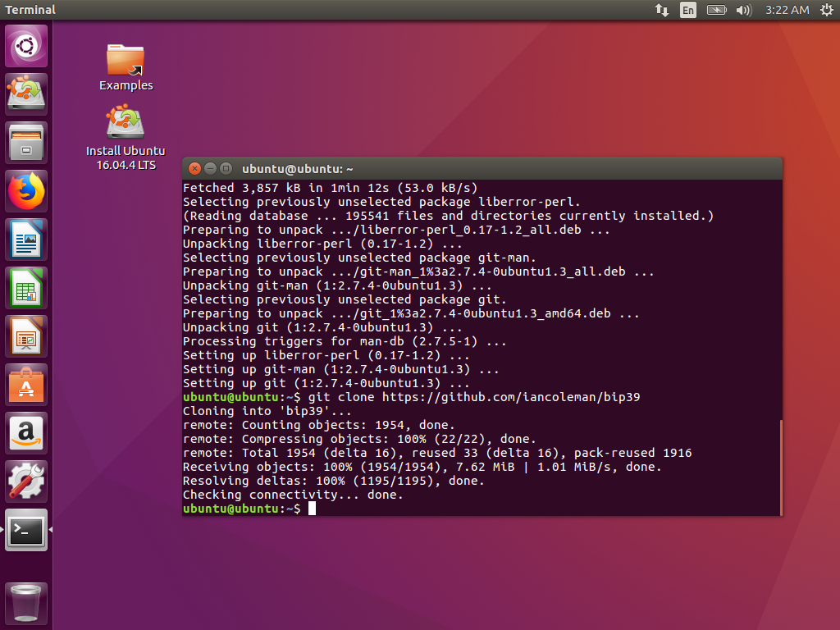The image size is (840, 630).
Task: Open the system power gear menu
Action: click(x=824, y=10)
